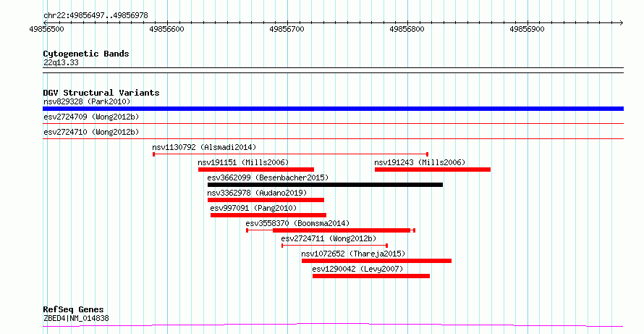Click the nsv1130792 (Alsmadi2014) variant line

point(290,154)
